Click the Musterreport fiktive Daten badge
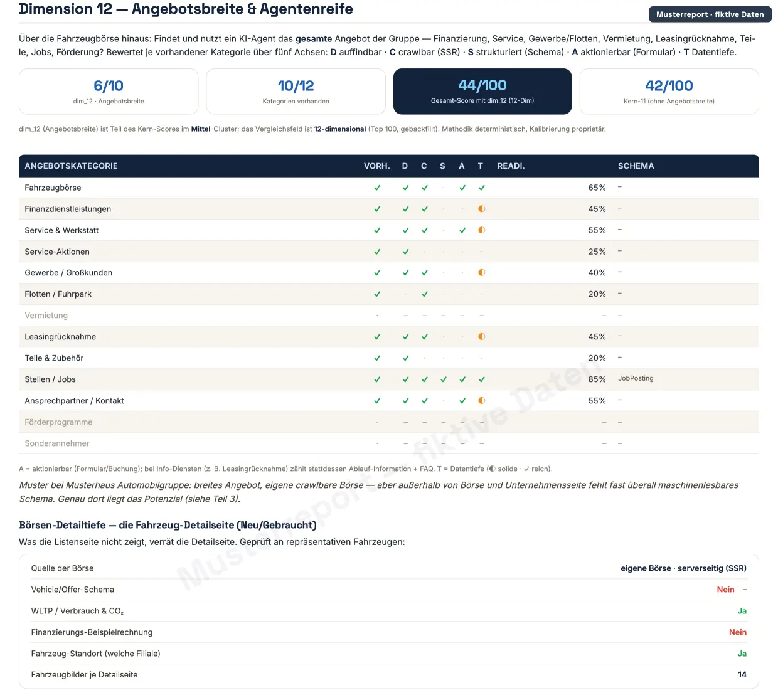This screenshot has height=700, width=778. pos(710,14)
